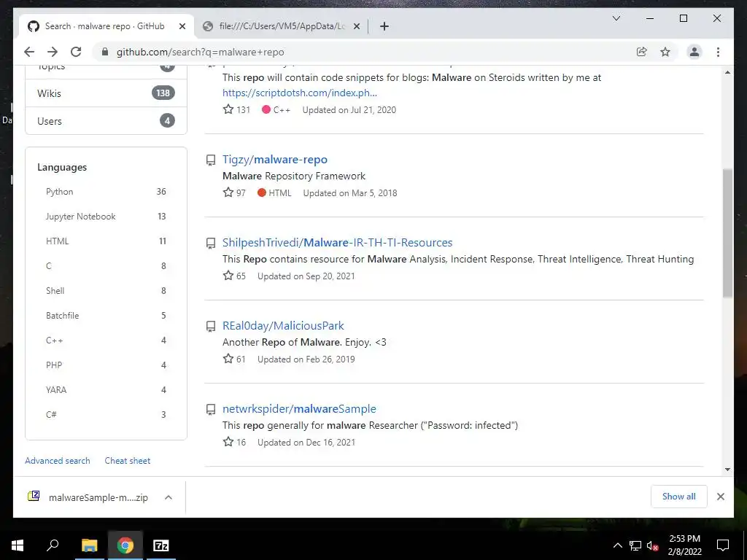Switch to the file:///C:/Users/VM5 tab
747x560 pixels.
point(281,26)
